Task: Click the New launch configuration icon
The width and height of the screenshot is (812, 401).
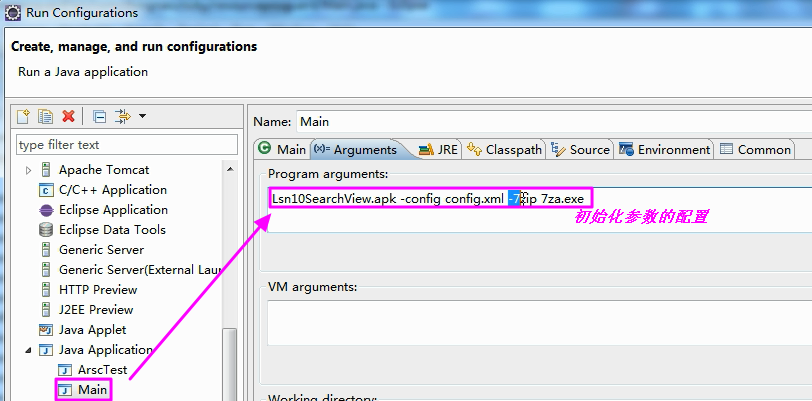Action: 23,116
